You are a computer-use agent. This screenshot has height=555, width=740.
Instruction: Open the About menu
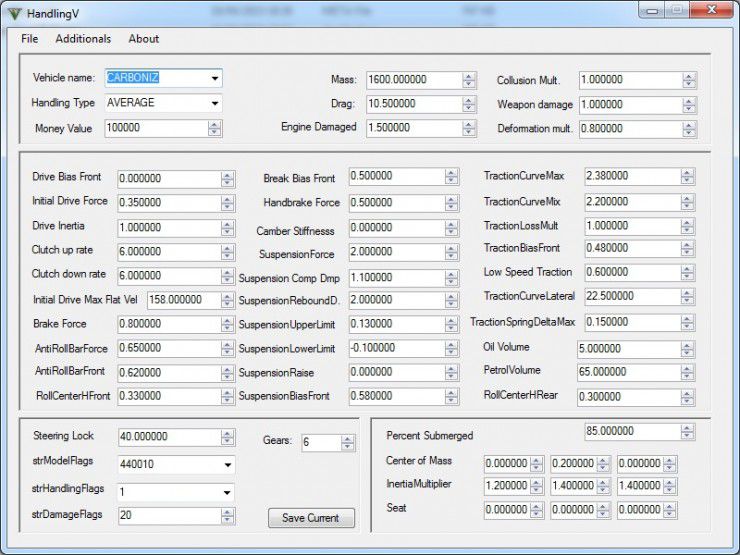click(143, 39)
